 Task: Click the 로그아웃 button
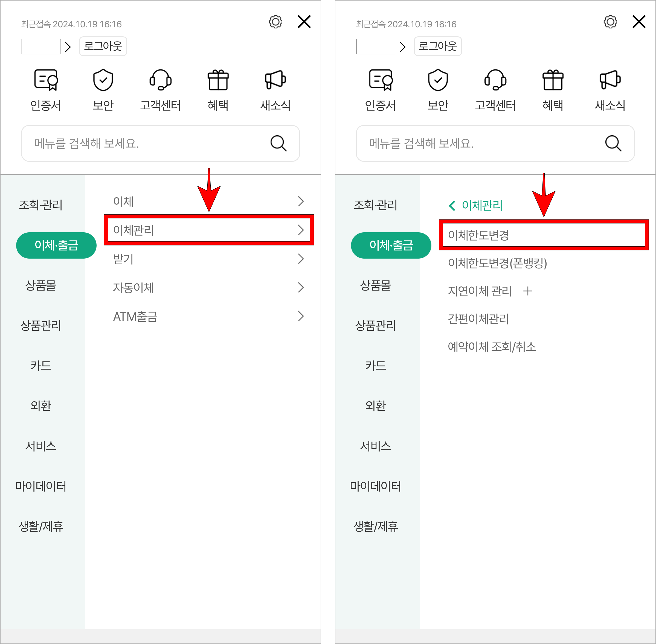point(103,46)
